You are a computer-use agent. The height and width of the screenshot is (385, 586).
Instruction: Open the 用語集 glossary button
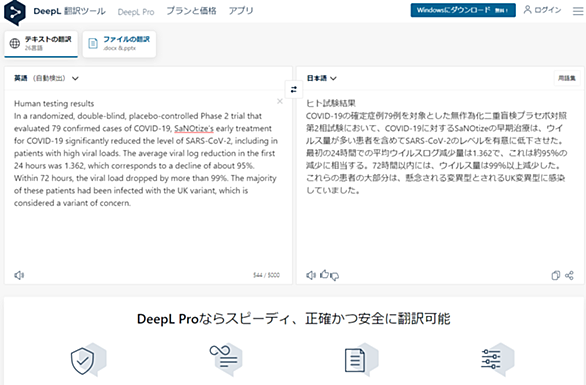click(567, 78)
